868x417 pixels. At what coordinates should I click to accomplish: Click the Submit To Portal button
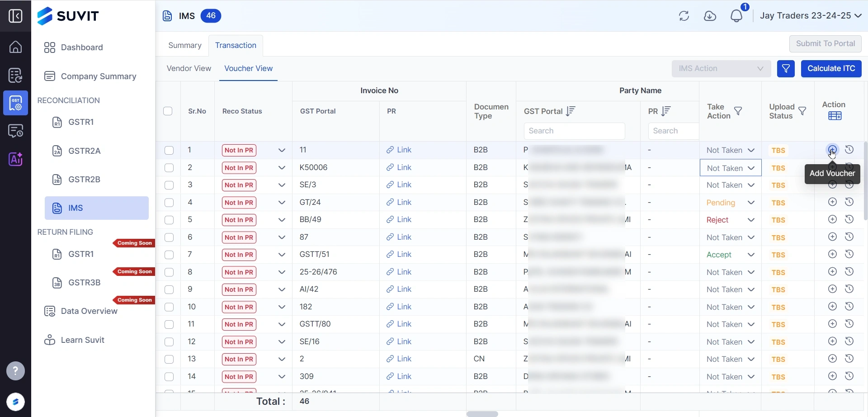click(x=825, y=44)
